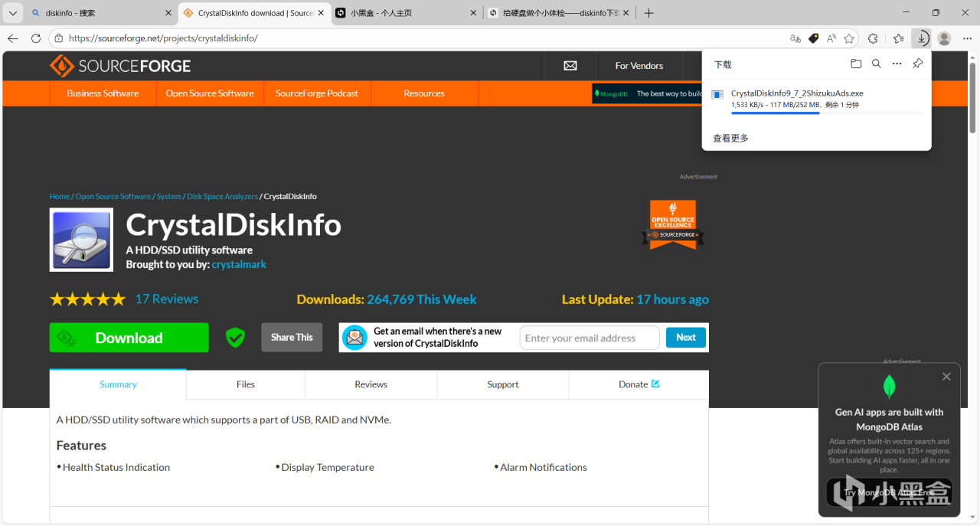Switch to the 'diskinfo - 搜索' tab
This screenshot has height=526, width=980.
(100, 13)
